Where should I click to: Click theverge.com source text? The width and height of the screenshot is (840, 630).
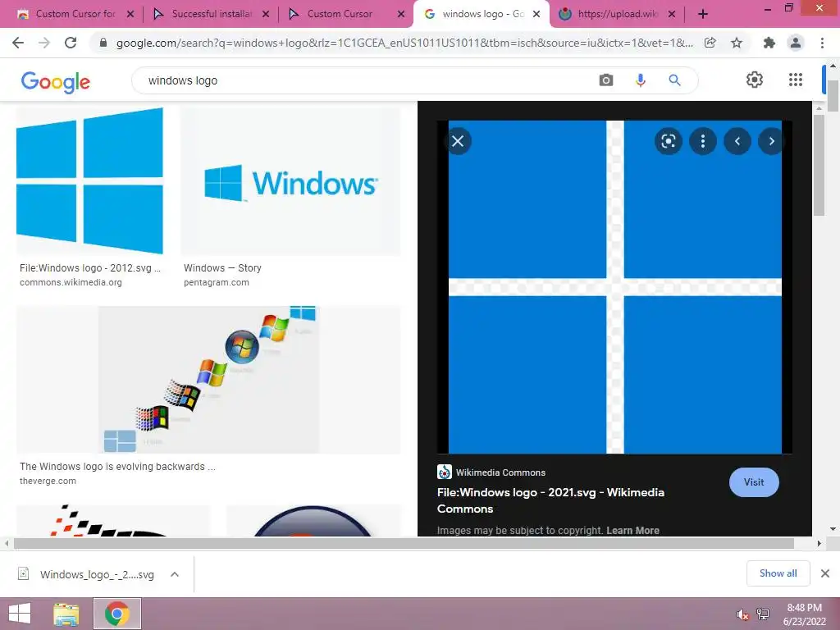point(48,481)
